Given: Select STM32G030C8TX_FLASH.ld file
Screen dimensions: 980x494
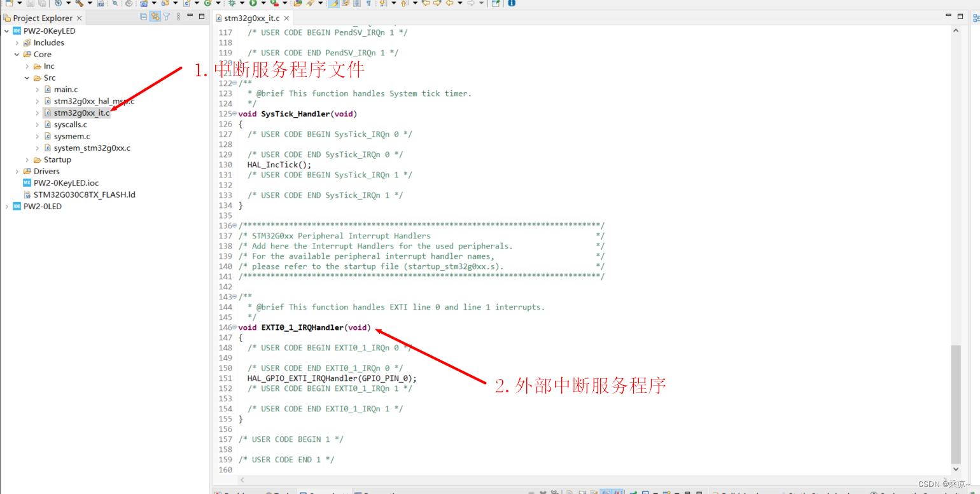Looking at the screenshot, I should click(x=85, y=195).
